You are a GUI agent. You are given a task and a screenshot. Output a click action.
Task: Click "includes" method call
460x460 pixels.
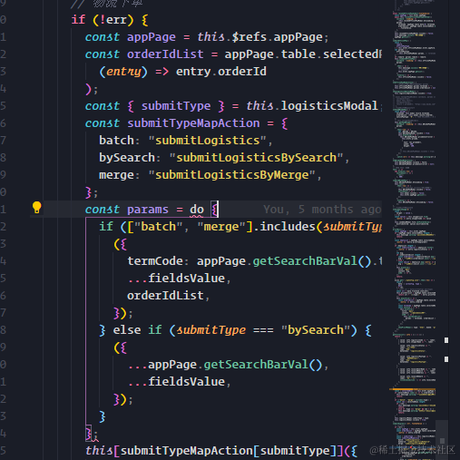(x=287, y=227)
